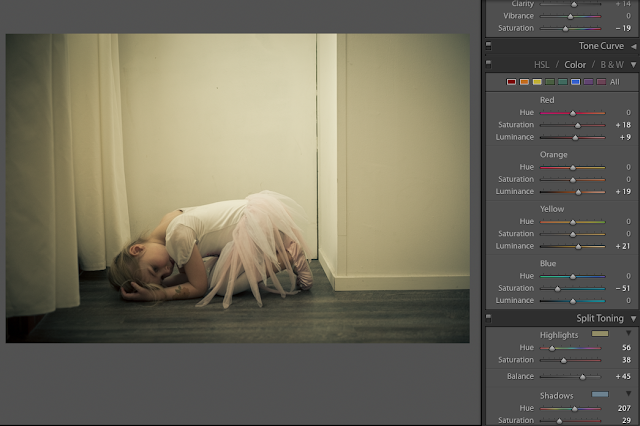Adjust the Blue Luminance slider
640x426 pixels.
(x=573, y=301)
